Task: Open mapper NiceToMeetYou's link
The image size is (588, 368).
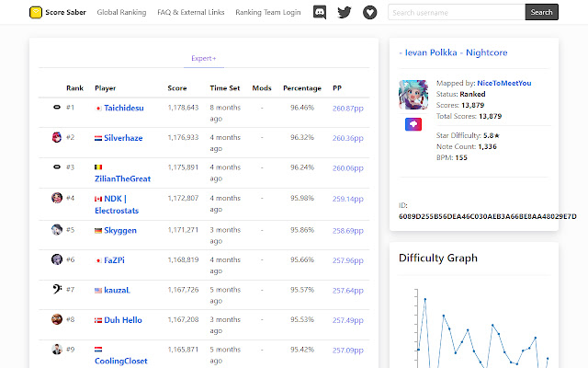Action: (504, 83)
